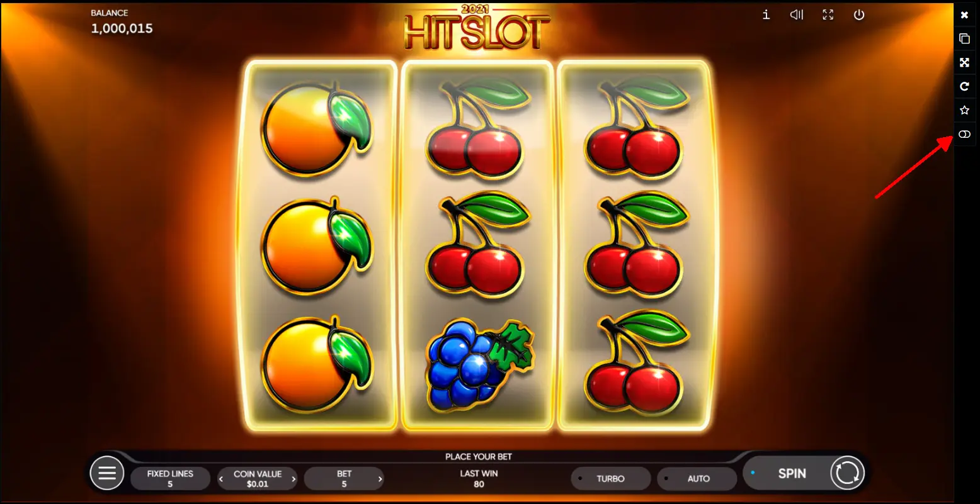Open the hamburger menu button
Image resolution: width=980 pixels, height=504 pixels.
coord(107,473)
